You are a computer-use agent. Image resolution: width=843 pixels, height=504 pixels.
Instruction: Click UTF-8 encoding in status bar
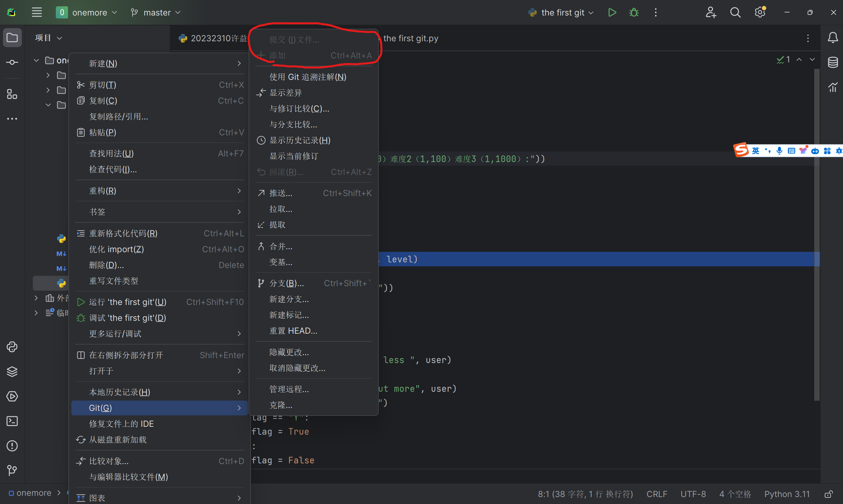(x=693, y=494)
